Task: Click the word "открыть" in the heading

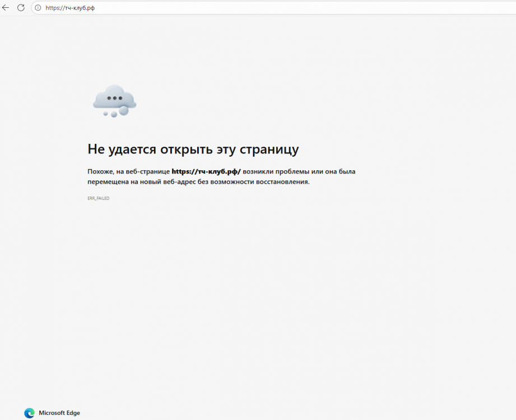Action: (183, 149)
